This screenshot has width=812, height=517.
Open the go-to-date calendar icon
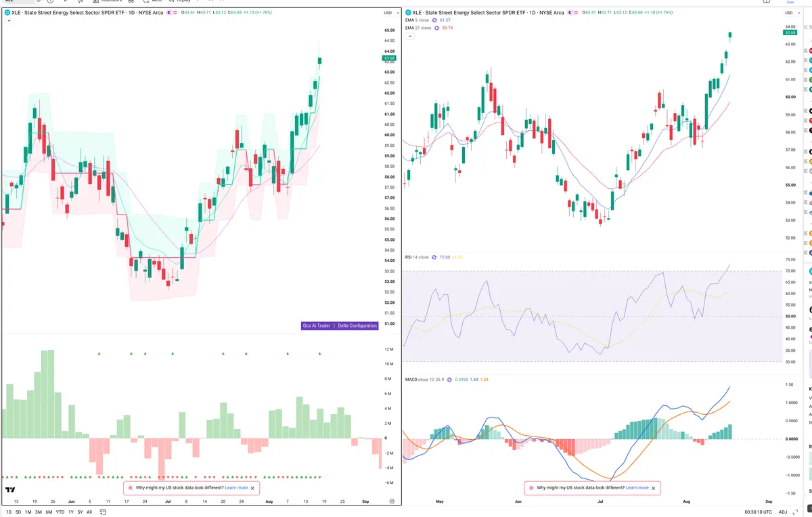pos(101,512)
